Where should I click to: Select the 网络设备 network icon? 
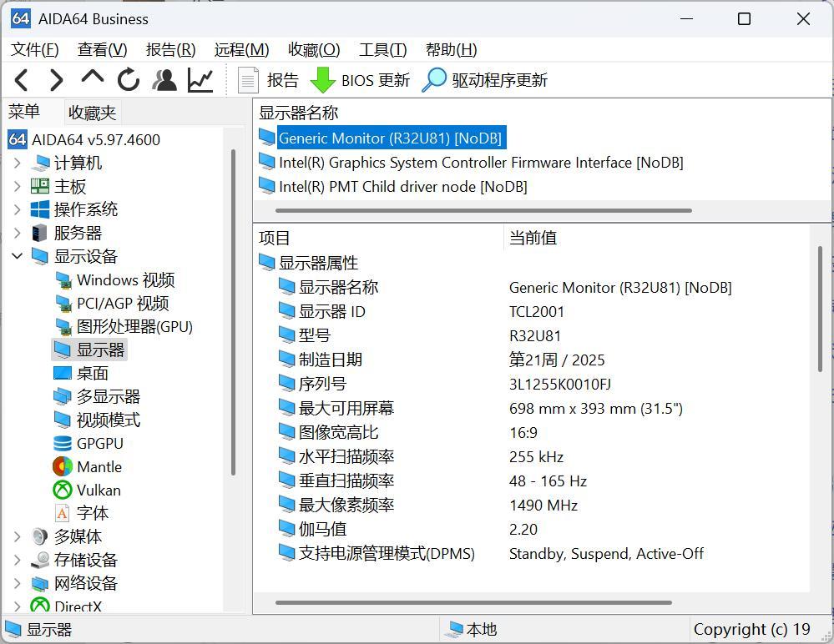(x=40, y=583)
